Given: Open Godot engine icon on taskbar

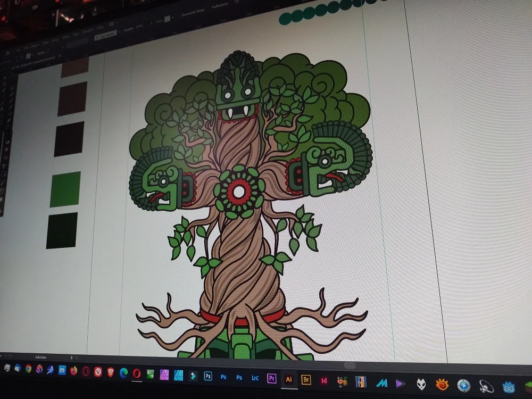Looking at the screenshot, I should pyautogui.click(x=508, y=387).
